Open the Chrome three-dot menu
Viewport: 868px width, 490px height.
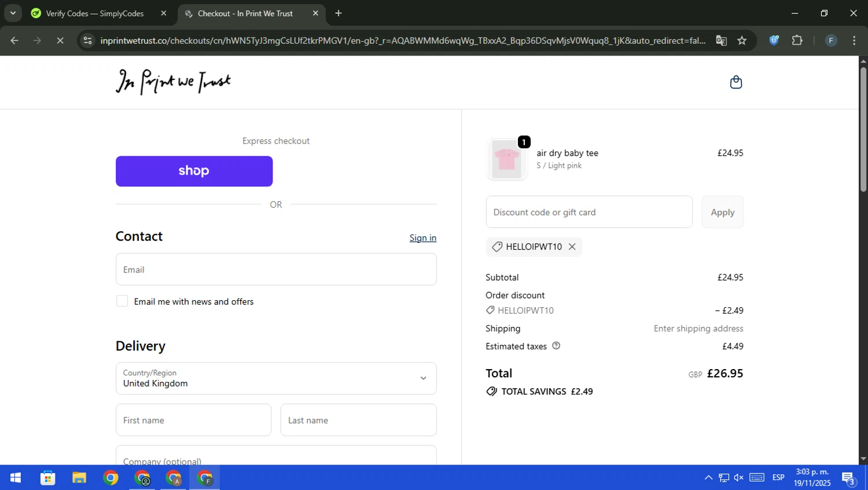854,40
